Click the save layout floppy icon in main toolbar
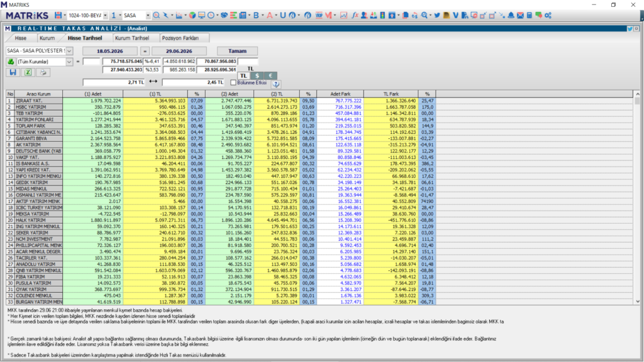The height and width of the screenshot is (362, 644). coord(58,15)
